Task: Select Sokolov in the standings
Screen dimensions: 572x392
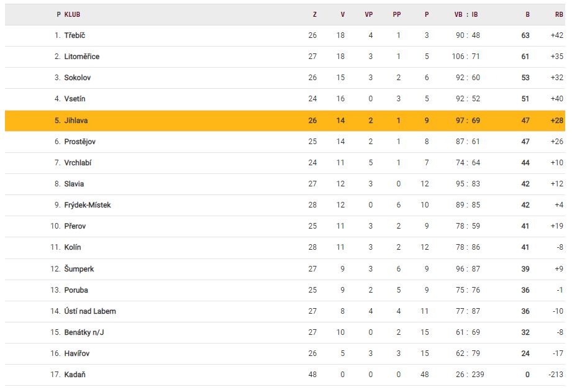Action: 77,78
